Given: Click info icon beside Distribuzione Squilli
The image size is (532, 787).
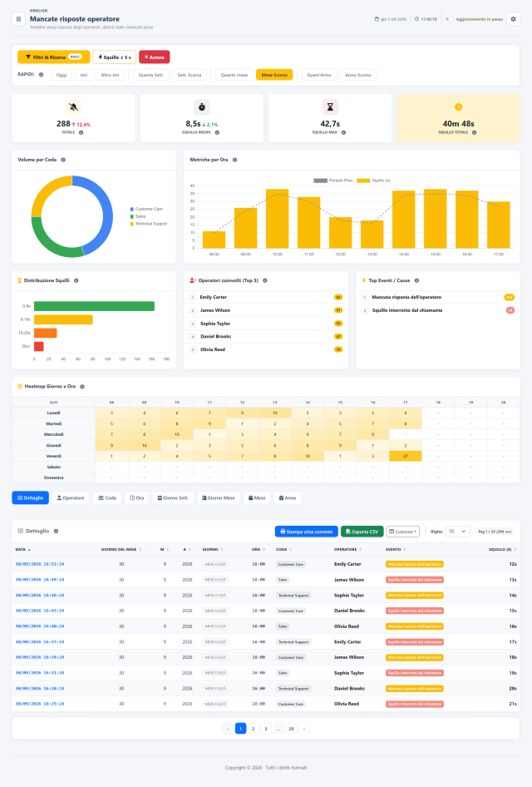Looking at the screenshot, I should pyautogui.click(x=76, y=280).
